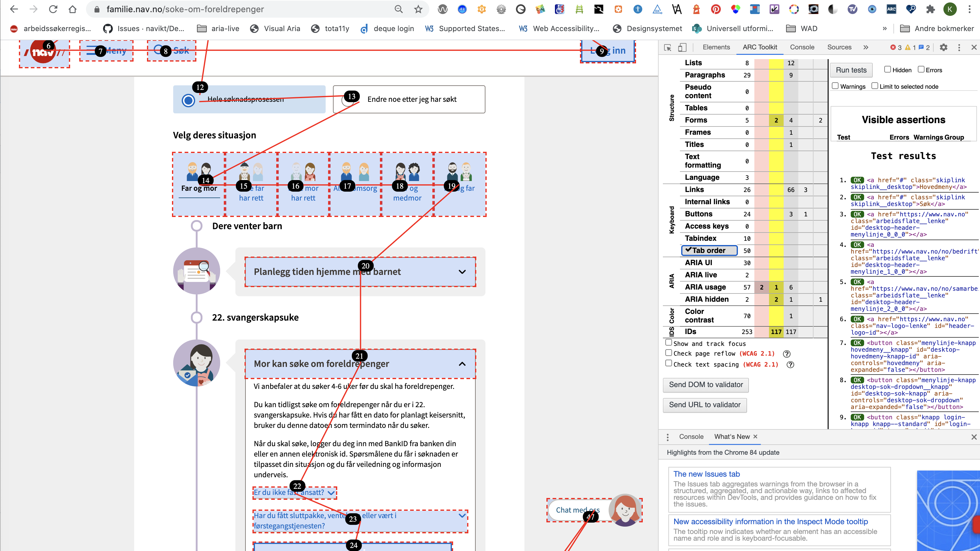Open the Chrome extensions puzzle icon
The height and width of the screenshot is (551, 980).
[x=930, y=9]
